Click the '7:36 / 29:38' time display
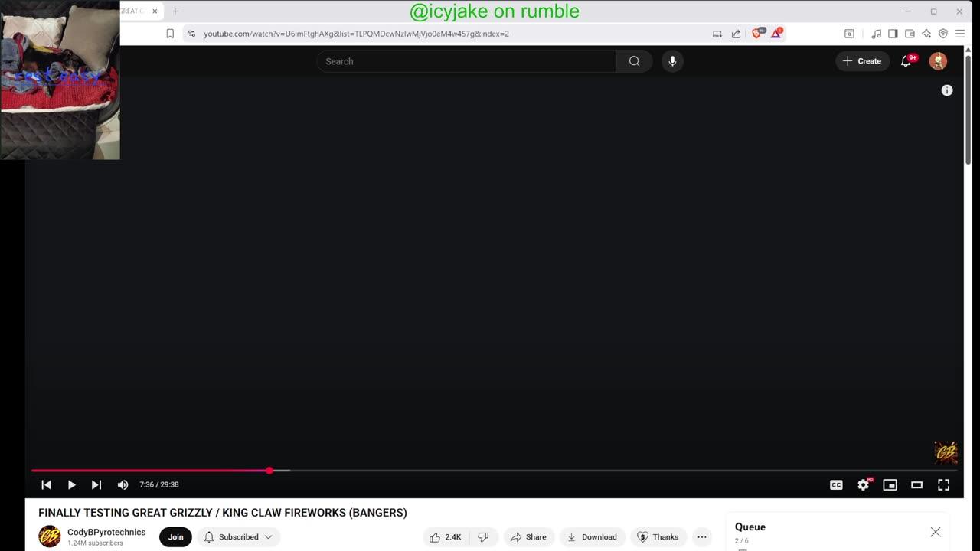980x551 pixels. [x=159, y=484]
